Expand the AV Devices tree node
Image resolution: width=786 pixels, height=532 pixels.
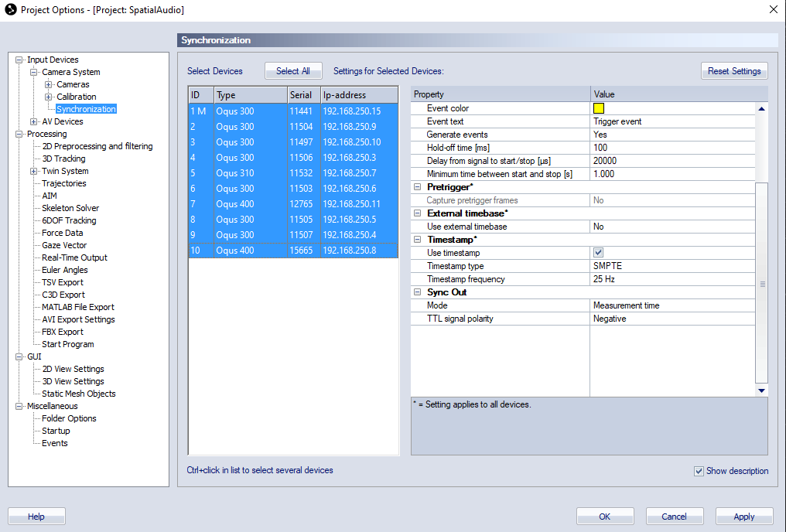[x=33, y=121]
